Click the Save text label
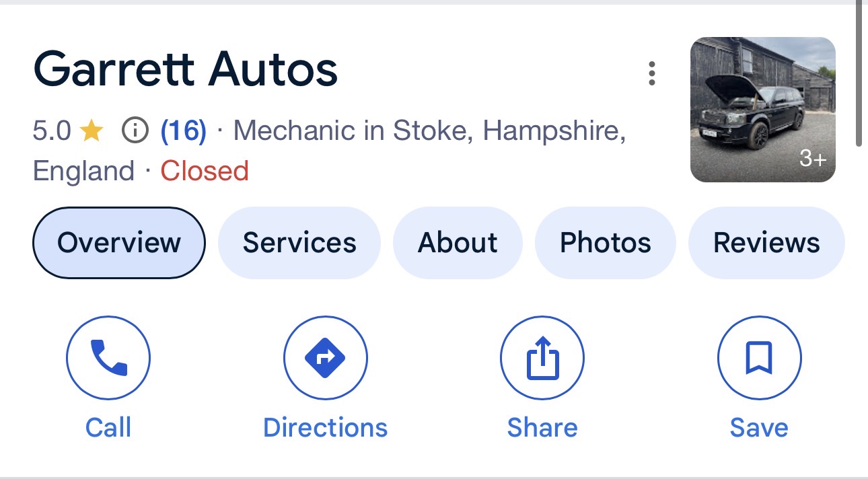 point(759,428)
